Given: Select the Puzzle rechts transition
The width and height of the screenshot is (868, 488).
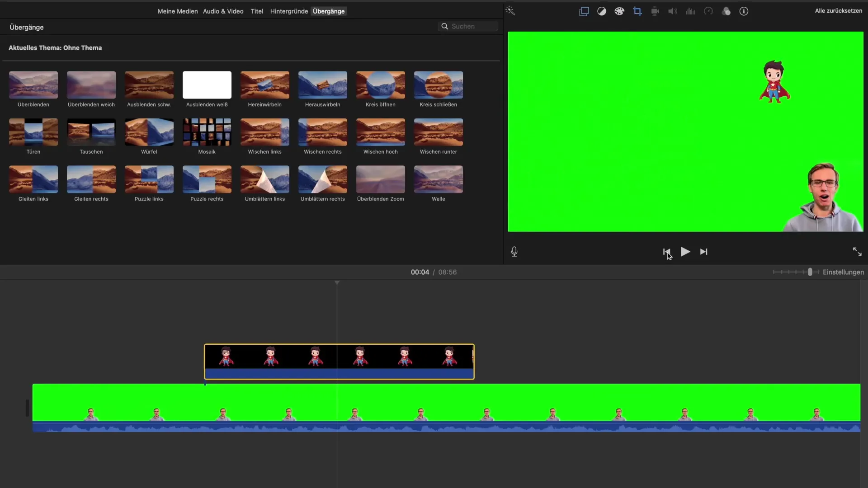Looking at the screenshot, I should pyautogui.click(x=207, y=184).
